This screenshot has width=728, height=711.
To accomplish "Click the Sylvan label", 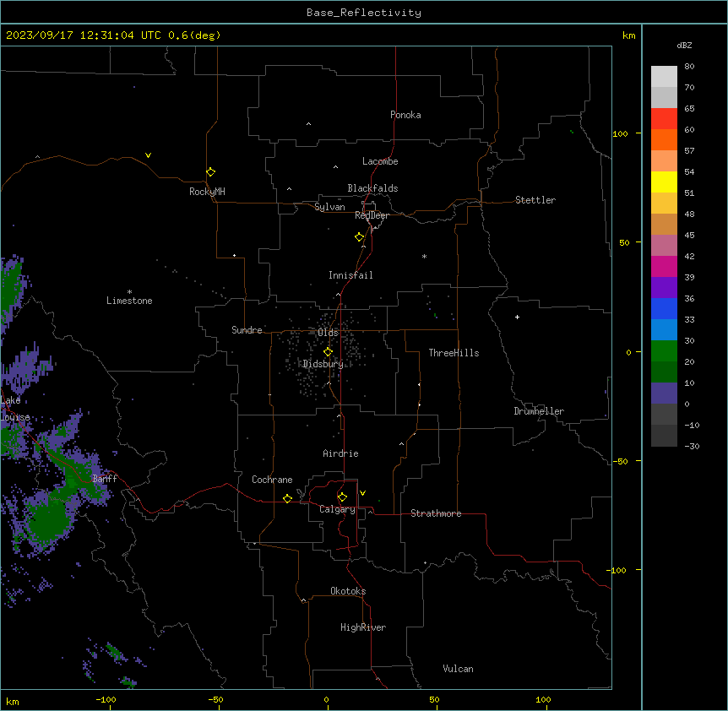I will pyautogui.click(x=329, y=207).
